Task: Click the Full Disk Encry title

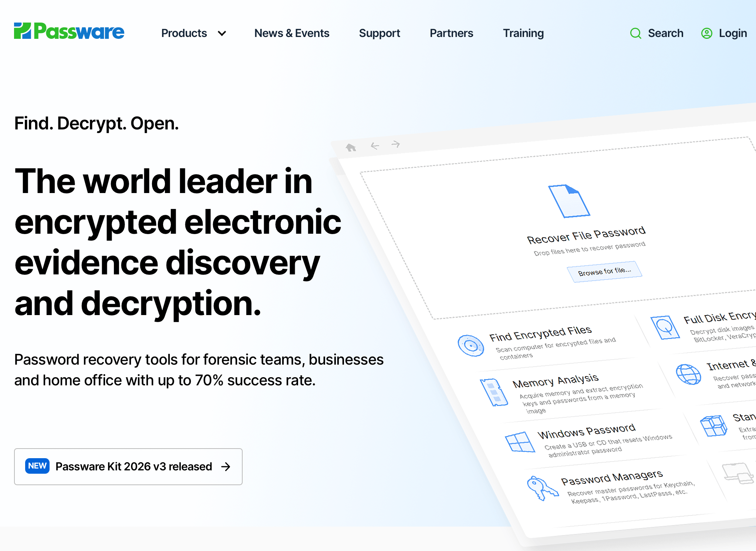Action: (x=720, y=317)
